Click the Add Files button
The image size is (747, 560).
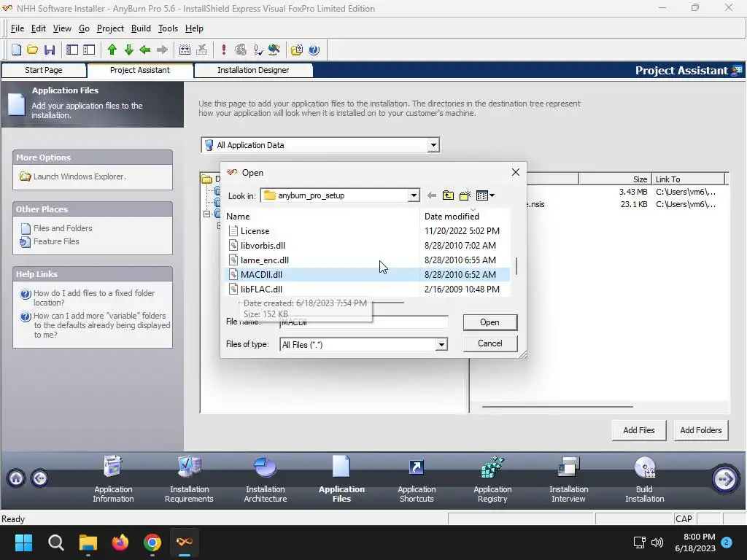[638, 430]
